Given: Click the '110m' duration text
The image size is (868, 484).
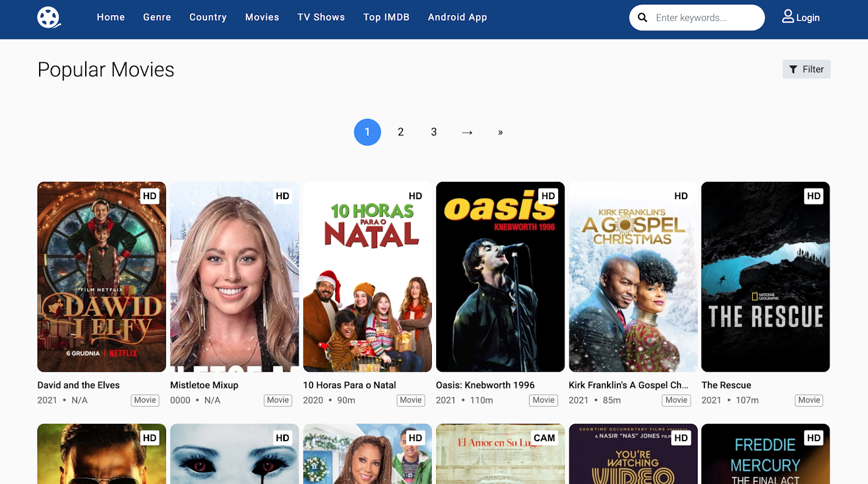Looking at the screenshot, I should 481,400.
